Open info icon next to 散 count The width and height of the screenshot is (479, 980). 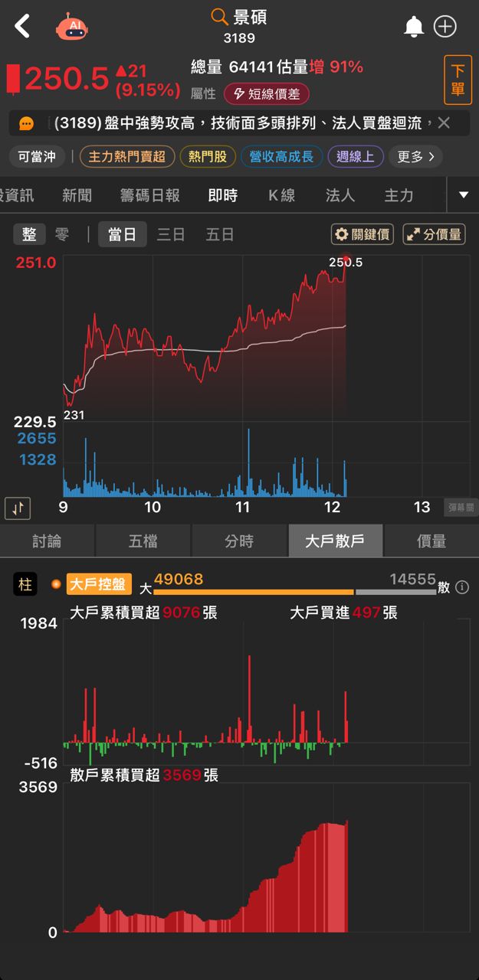point(462,587)
